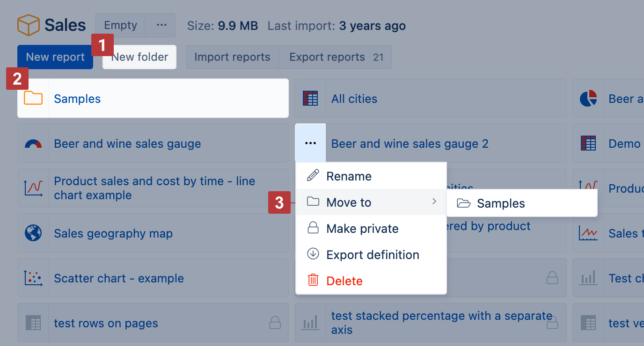
Task: Click the line chart icon on Product sales and cost
Action: coord(33,188)
